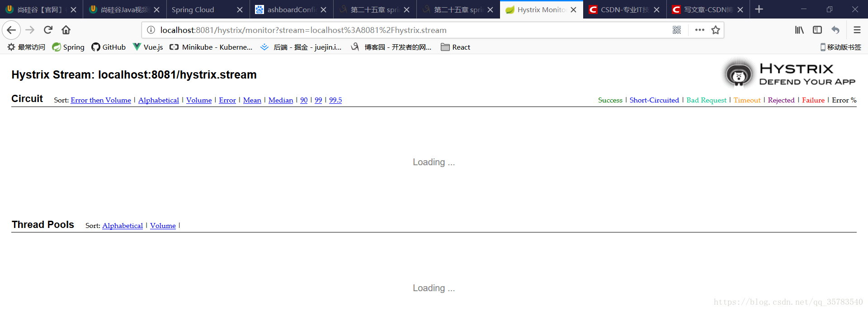Open the 博客园 bookmark
Viewport: 868px width, 311px height.
[392, 47]
